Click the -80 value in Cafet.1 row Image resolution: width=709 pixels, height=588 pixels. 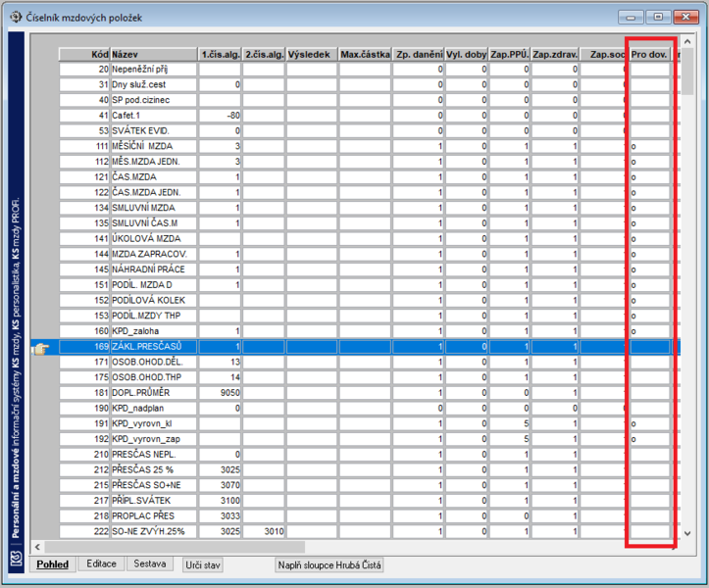(x=220, y=116)
